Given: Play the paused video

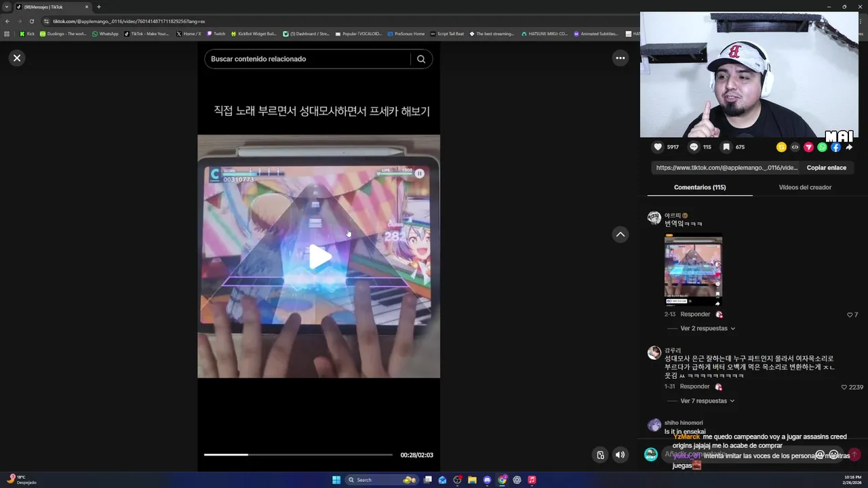Looking at the screenshot, I should coord(319,257).
